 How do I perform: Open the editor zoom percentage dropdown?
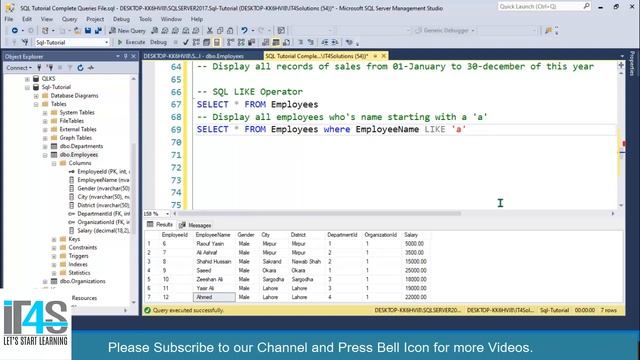click(x=167, y=214)
